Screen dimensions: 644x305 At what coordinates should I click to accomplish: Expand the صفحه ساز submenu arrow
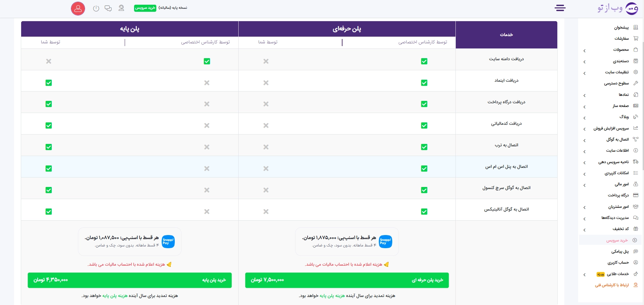tap(585, 107)
